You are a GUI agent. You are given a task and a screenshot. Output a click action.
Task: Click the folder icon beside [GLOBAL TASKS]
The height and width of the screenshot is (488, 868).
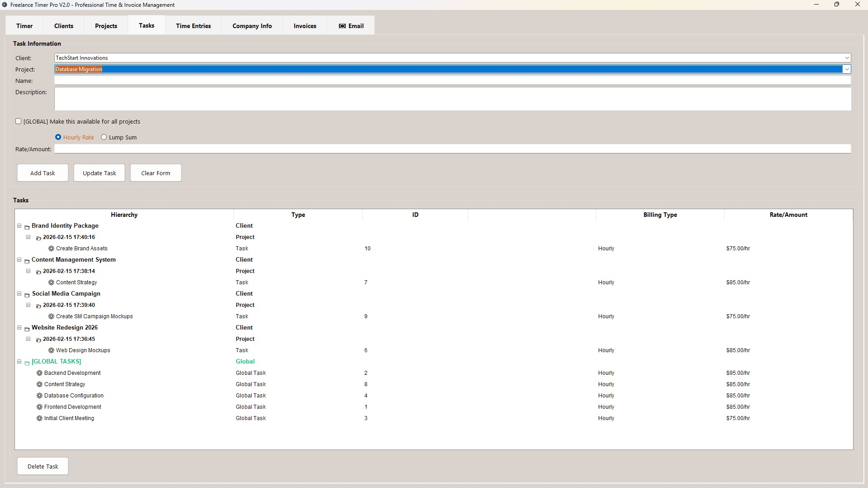(x=27, y=362)
